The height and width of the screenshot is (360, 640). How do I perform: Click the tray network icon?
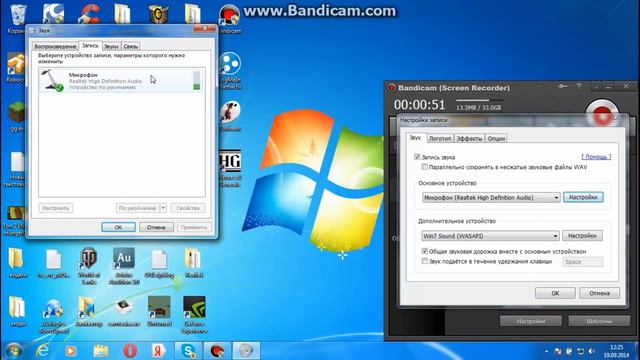(580, 351)
